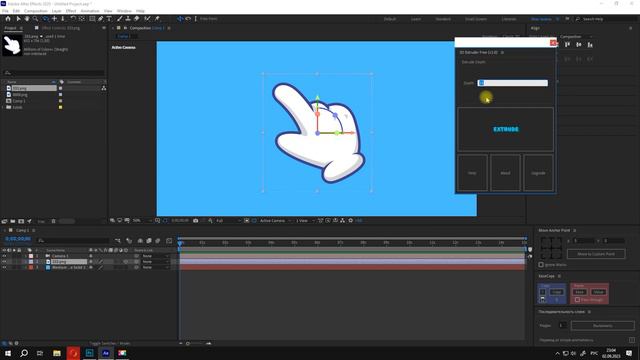
Task: Click the trash icon in Project panel
Action: 53,221
